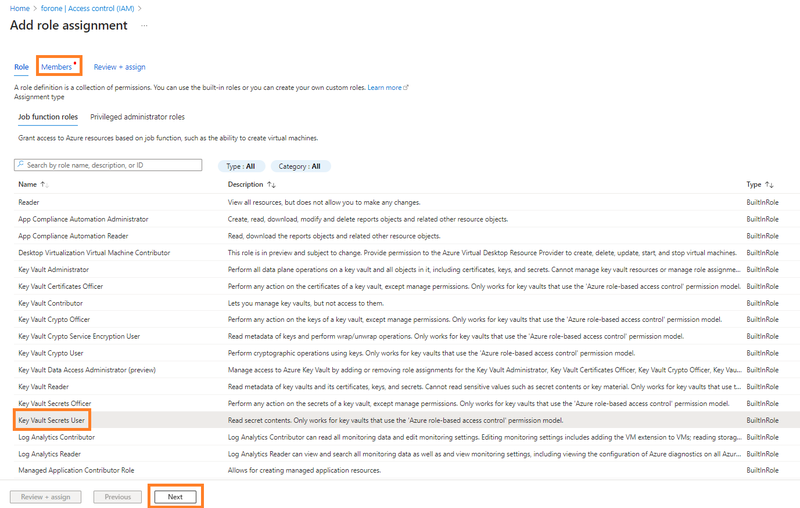Switch to the Role tab
Viewport: 800px width, 508px height.
tap(21, 67)
